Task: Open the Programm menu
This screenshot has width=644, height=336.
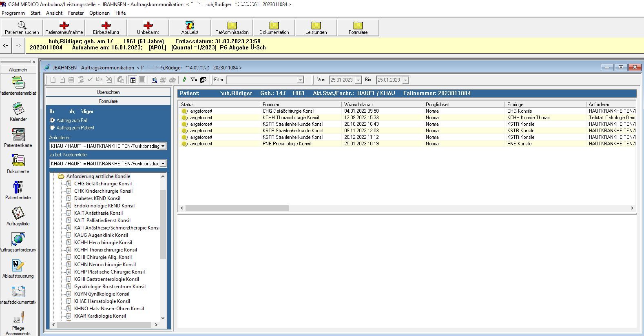Action: [13, 13]
